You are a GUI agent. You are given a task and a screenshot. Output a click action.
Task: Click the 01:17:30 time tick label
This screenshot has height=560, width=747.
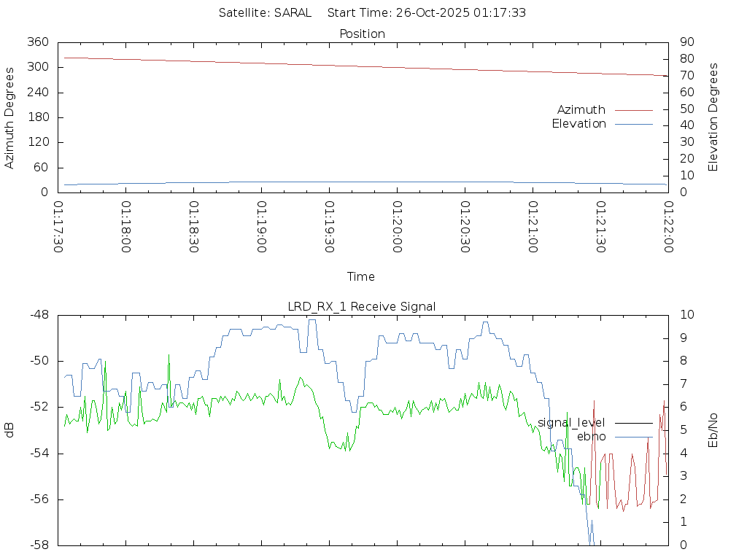tap(58, 227)
